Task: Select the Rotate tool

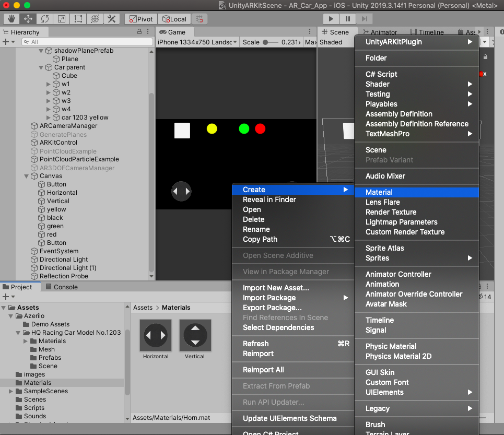Action: (x=45, y=19)
